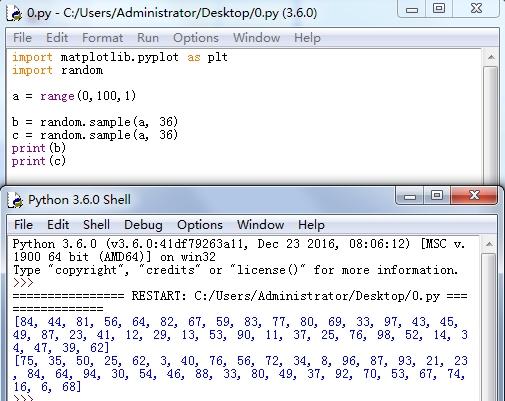Click the line 'import matplotlib.pyplot as plt'
This screenshot has width=505, height=401.
pos(120,57)
